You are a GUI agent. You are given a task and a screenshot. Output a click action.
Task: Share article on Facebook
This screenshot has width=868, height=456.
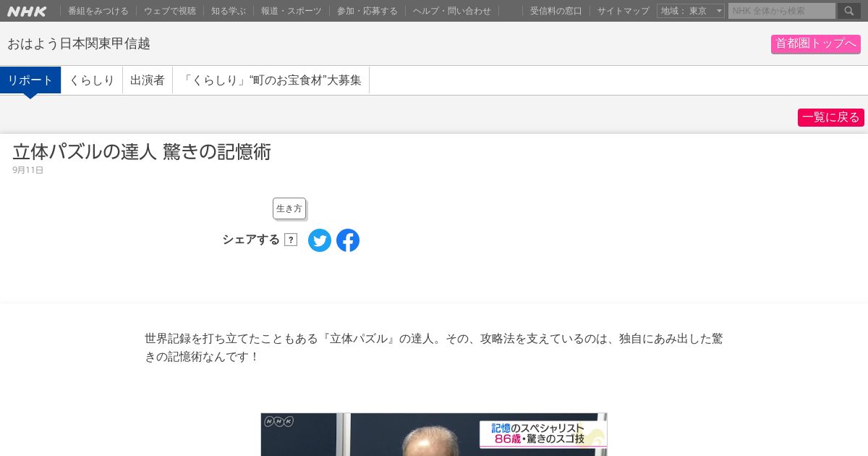coord(348,240)
